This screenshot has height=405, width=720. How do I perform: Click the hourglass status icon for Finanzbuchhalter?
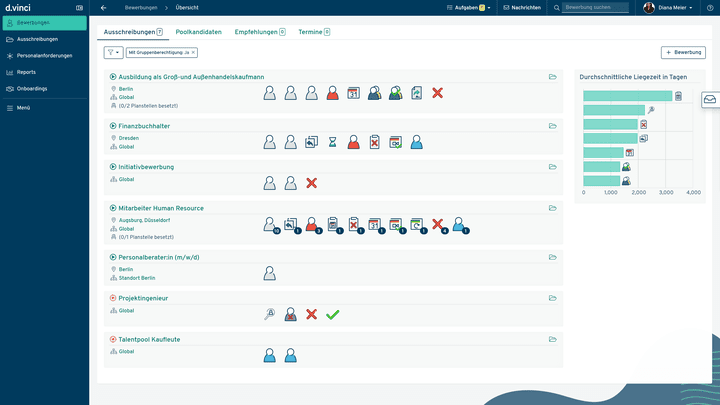point(333,142)
